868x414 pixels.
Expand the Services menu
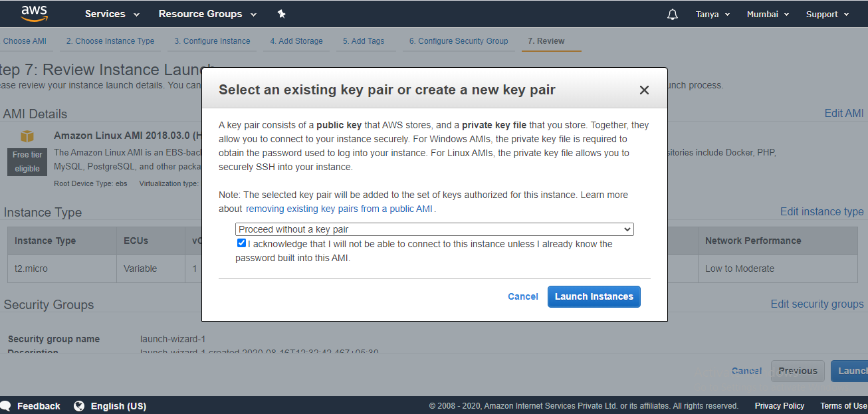point(112,14)
